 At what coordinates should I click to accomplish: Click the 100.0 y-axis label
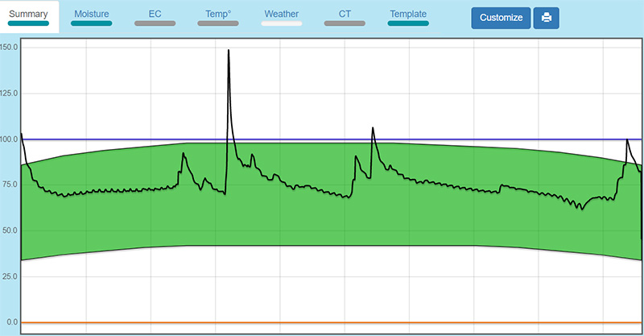tap(9, 139)
